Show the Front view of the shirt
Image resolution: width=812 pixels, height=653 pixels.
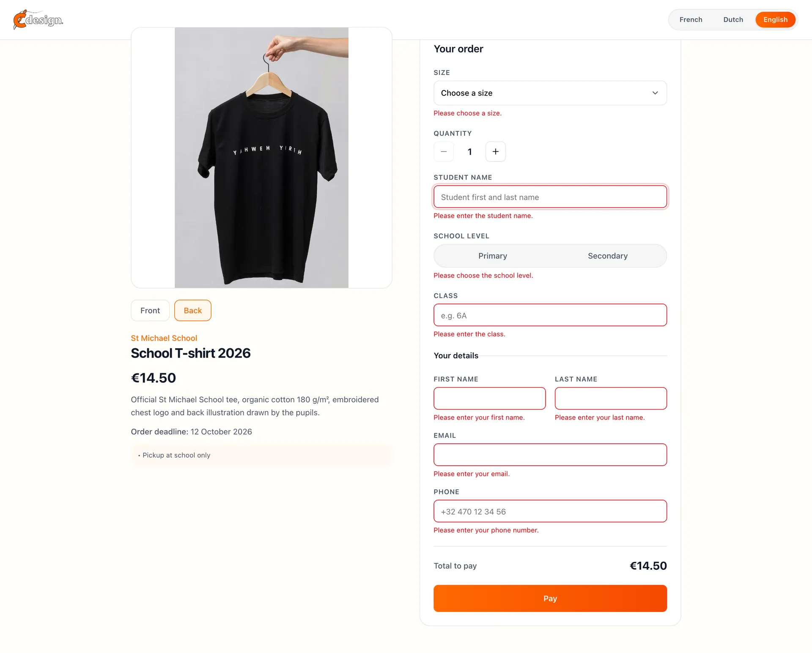point(150,311)
